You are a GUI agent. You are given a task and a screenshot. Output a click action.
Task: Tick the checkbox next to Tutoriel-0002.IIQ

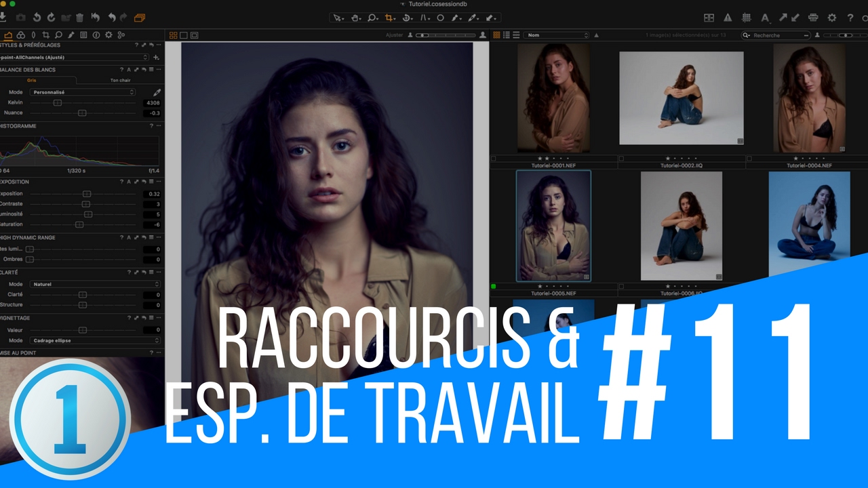[621, 159]
